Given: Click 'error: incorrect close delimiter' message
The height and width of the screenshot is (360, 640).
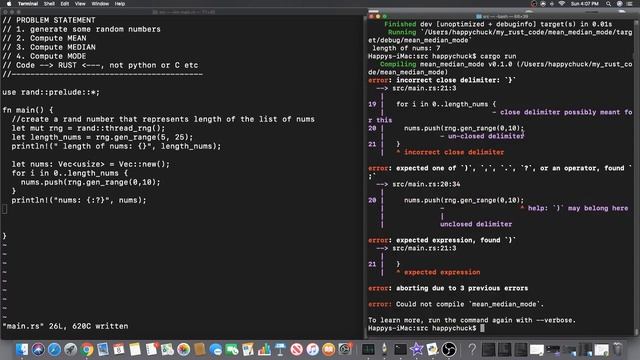Looking at the screenshot, I should [x=442, y=80].
